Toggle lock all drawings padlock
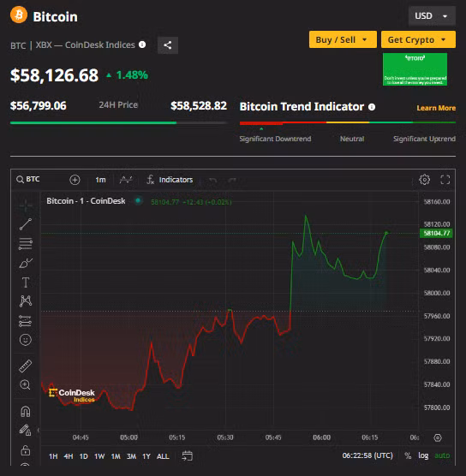The width and height of the screenshot is (466, 476). [26, 450]
